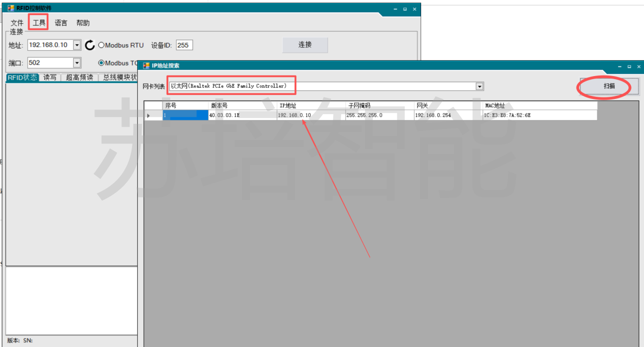Expand the 地址 IP address dropdown
This screenshot has height=347, width=644.
pos(77,45)
